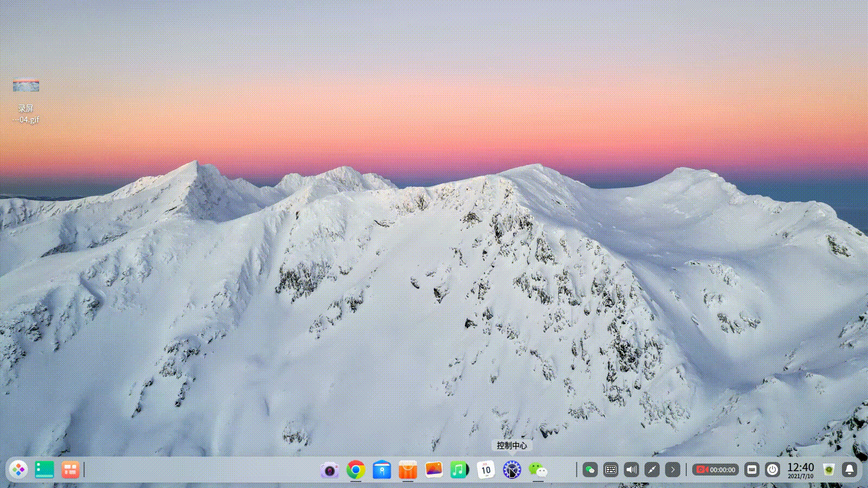
Task: Open Google Chrome from the dock
Action: pyautogui.click(x=356, y=470)
